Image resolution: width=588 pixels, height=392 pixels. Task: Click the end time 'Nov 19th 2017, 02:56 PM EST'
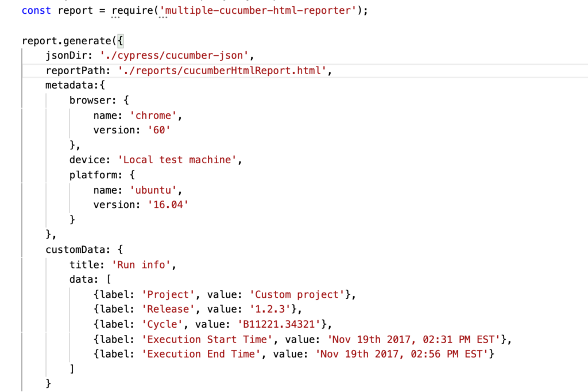point(402,354)
